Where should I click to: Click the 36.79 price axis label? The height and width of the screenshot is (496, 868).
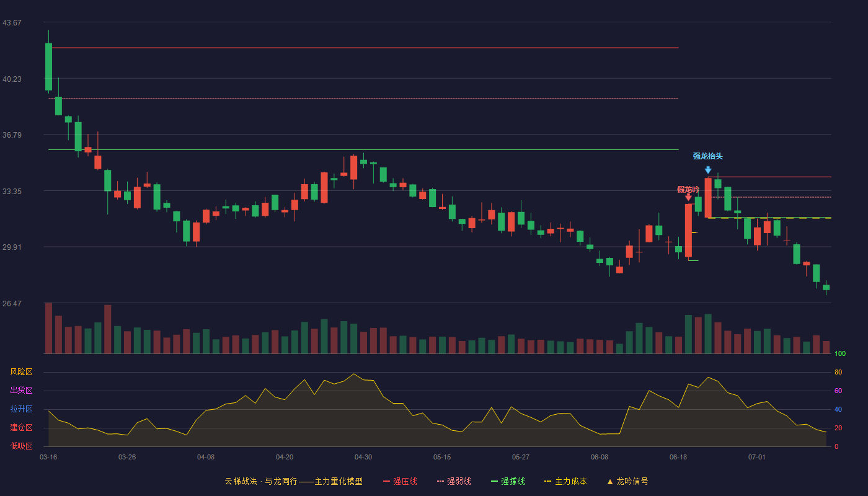pos(12,135)
